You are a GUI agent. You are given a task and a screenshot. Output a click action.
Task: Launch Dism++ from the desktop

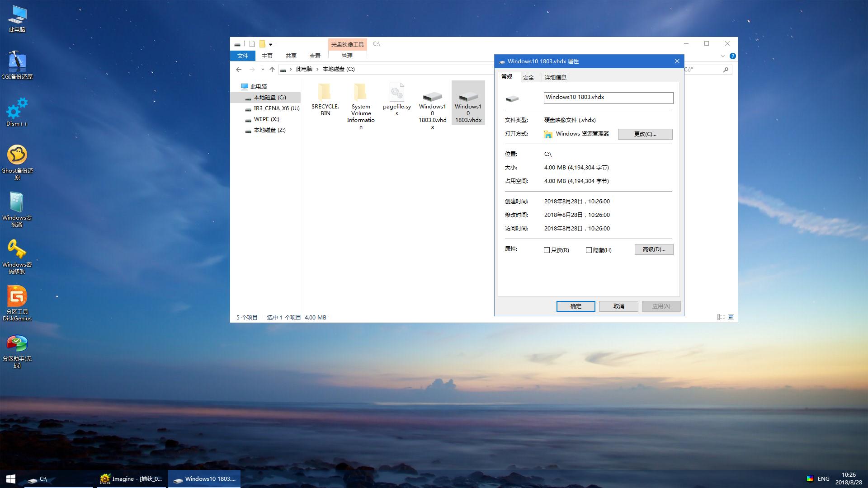tap(17, 113)
